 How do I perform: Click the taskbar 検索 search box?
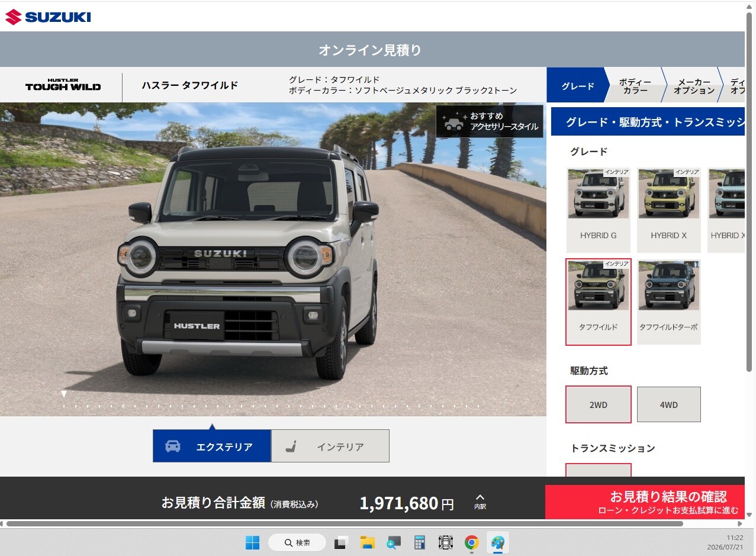click(x=297, y=542)
